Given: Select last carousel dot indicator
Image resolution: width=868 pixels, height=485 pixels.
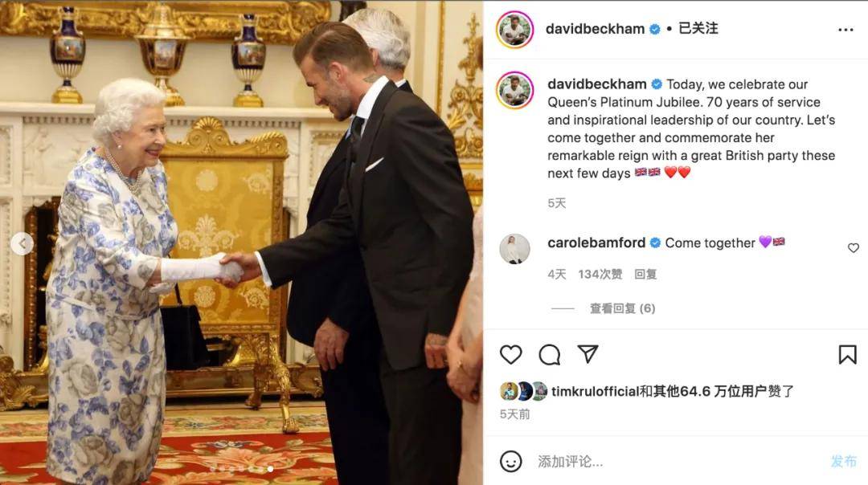Looking at the screenshot, I should (x=270, y=469).
